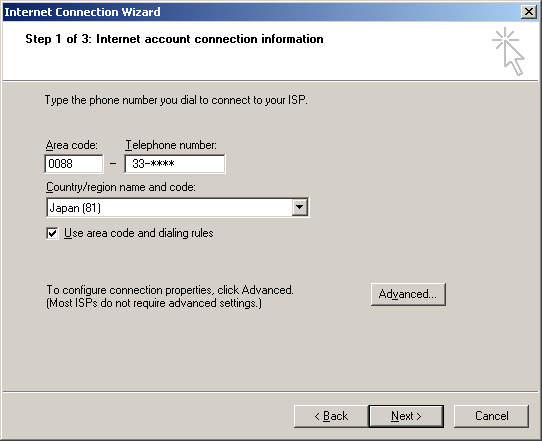Return to previous page with Back

pos(331,416)
